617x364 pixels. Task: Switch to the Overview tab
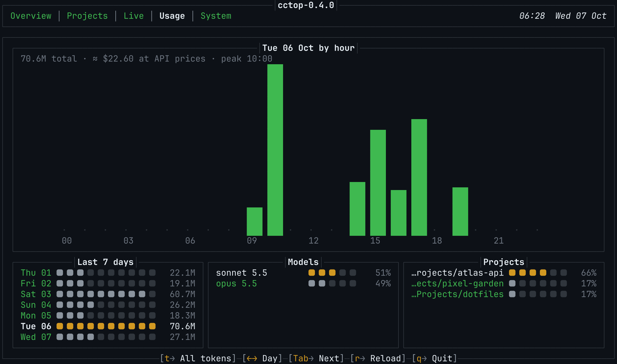(x=31, y=16)
